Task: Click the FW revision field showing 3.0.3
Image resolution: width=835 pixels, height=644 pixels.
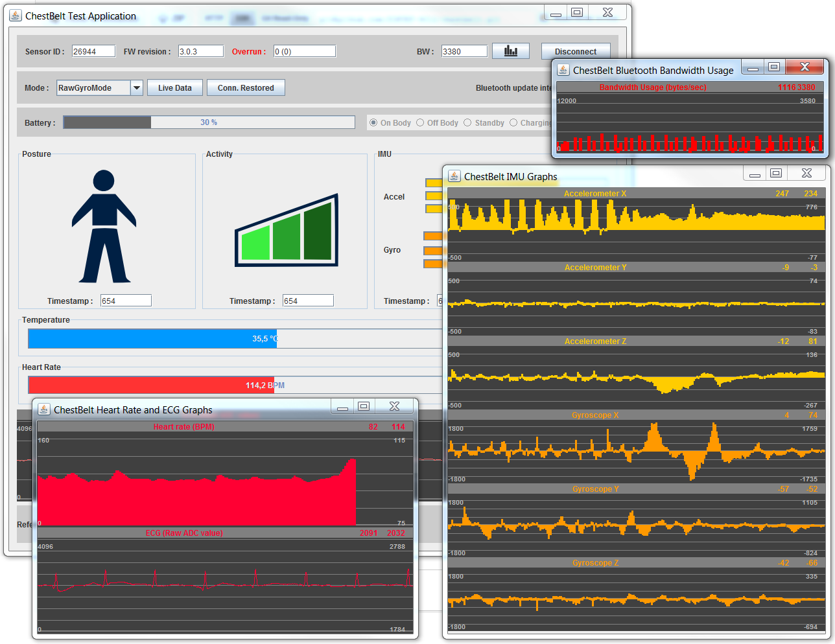Action: (200, 51)
